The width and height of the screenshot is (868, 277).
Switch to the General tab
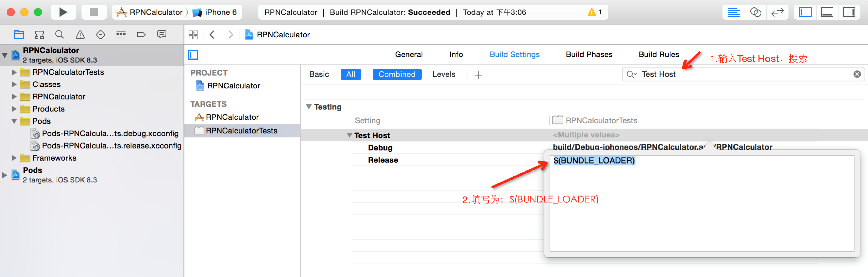(409, 55)
